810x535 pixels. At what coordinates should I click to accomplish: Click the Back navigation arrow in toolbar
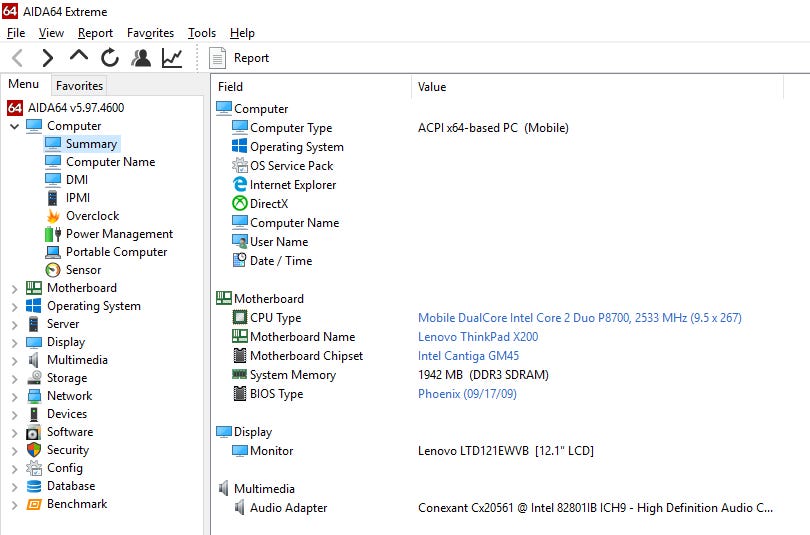[x=17, y=58]
